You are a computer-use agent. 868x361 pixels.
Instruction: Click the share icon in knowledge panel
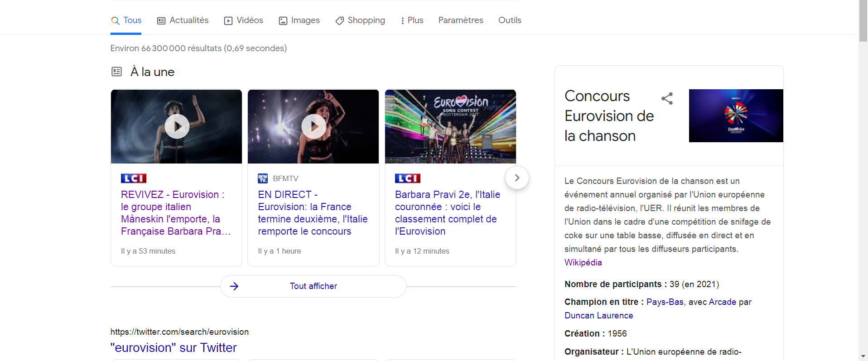pos(667,99)
